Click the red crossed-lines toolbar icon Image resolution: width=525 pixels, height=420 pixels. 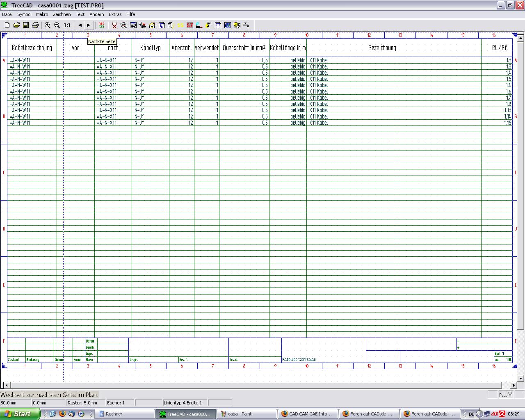coord(114,25)
